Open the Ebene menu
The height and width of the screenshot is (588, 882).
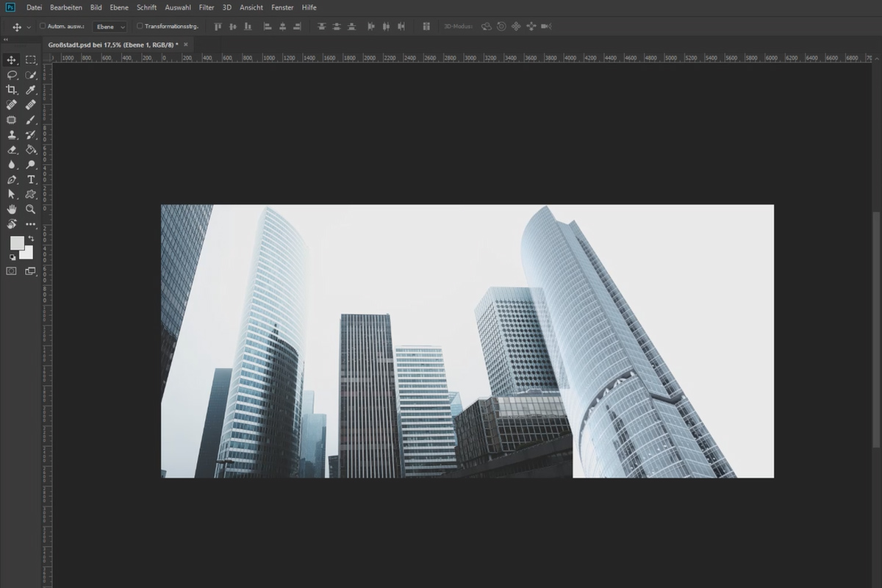tap(119, 7)
